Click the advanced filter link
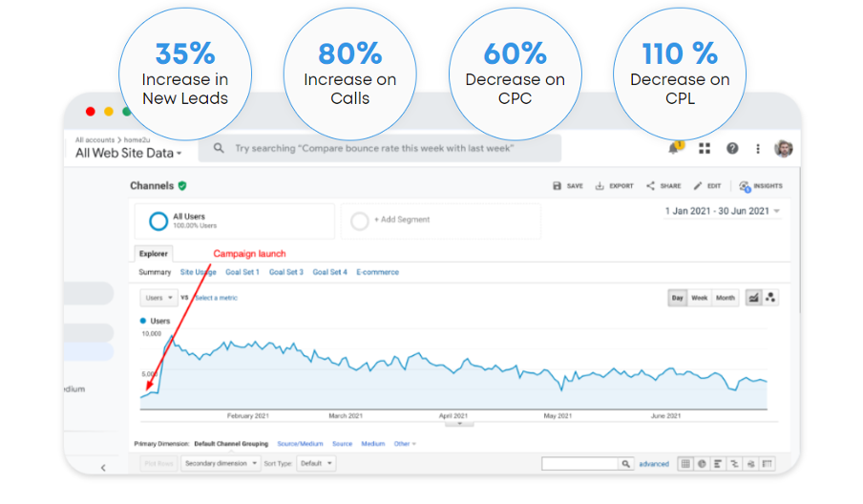 [654, 464]
